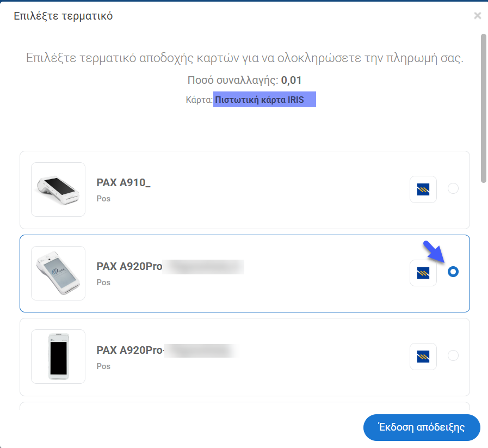Click the highlighted-row PAX A920Pro terminal name

pos(129,267)
